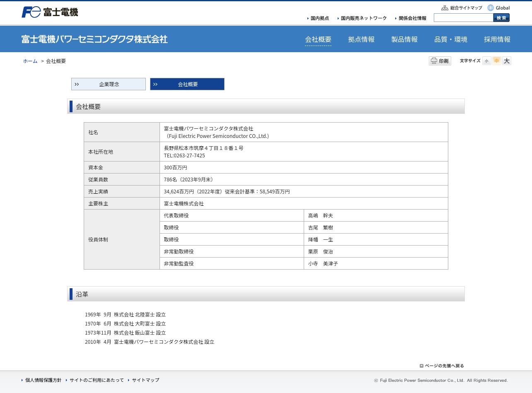Click 高嶋 幹夫 in officers table
This screenshot has width=532, height=393.
coord(321,216)
